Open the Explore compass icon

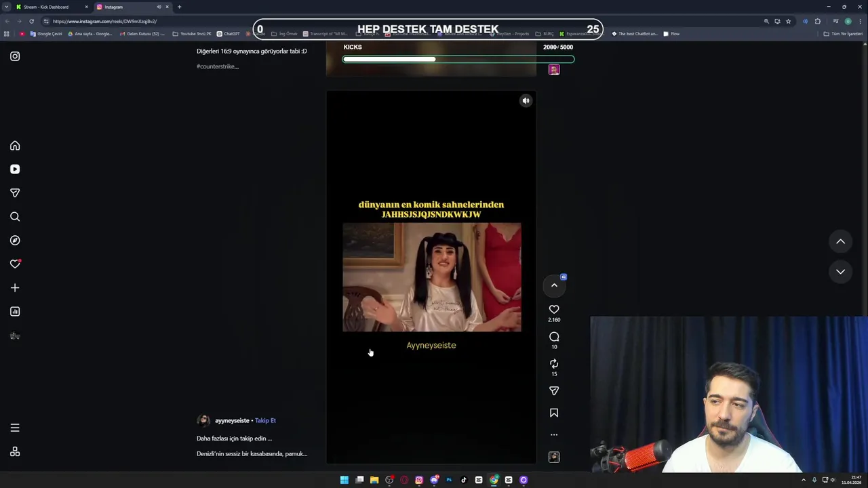click(15, 241)
